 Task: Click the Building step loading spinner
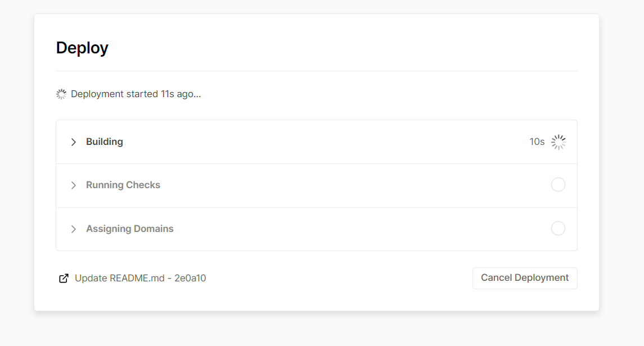pyautogui.click(x=558, y=142)
